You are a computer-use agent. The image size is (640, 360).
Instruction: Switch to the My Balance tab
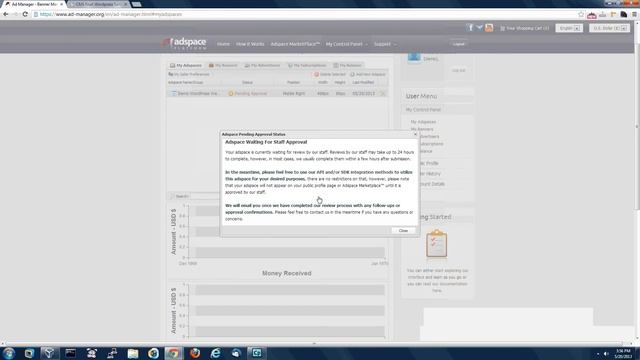tap(347, 65)
